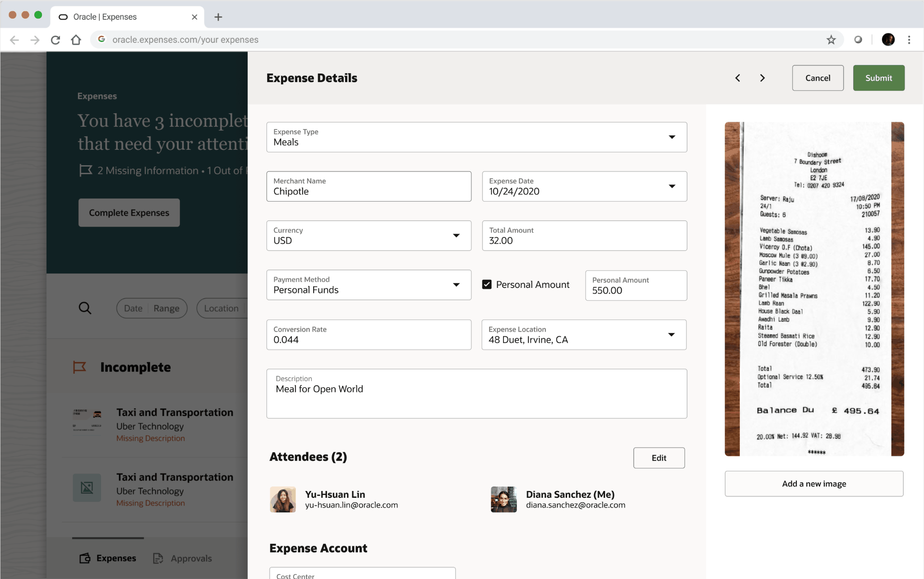Click the browser forward arrow
The width and height of the screenshot is (924, 579).
click(x=35, y=40)
